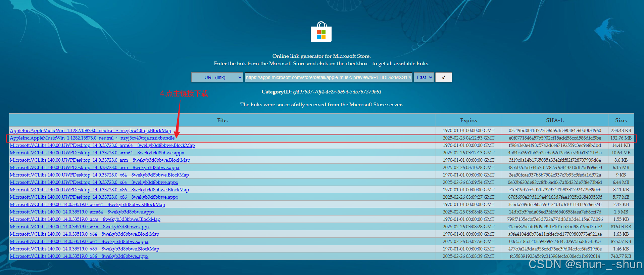644x275 pixels.
Task: Click the File: column header
Action: click(222, 120)
